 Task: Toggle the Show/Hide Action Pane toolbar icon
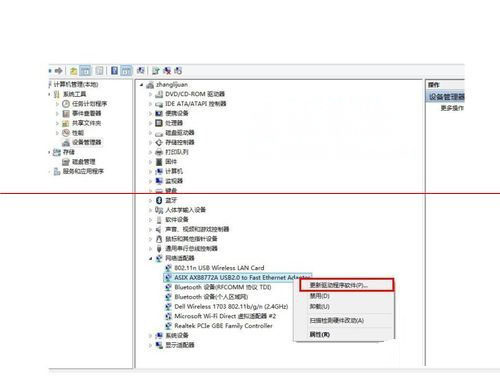pos(126,71)
